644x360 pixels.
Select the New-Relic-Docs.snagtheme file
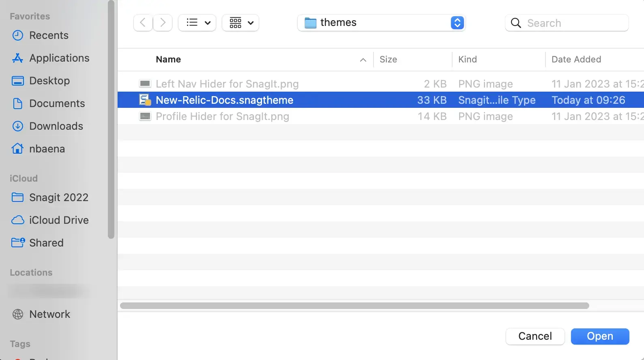tap(224, 100)
